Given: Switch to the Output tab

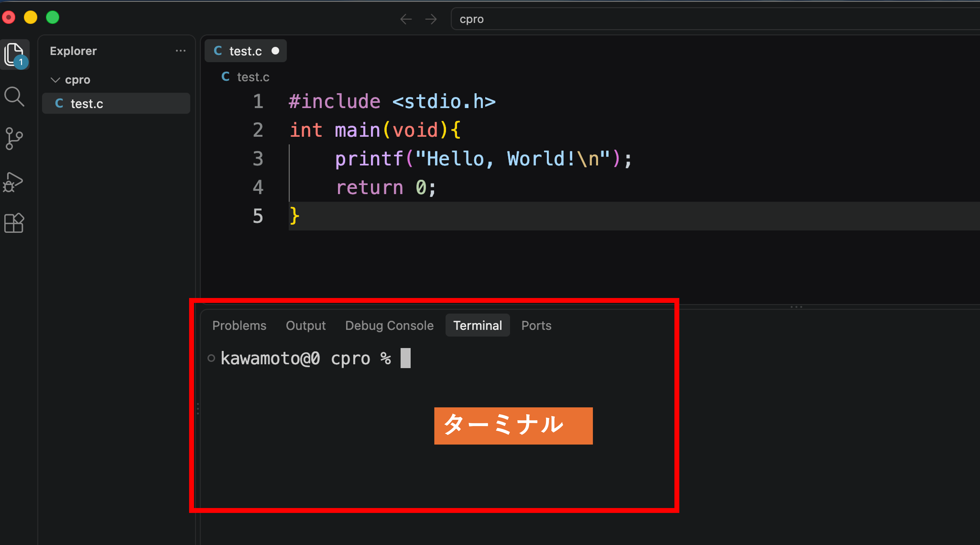Looking at the screenshot, I should click(x=306, y=326).
